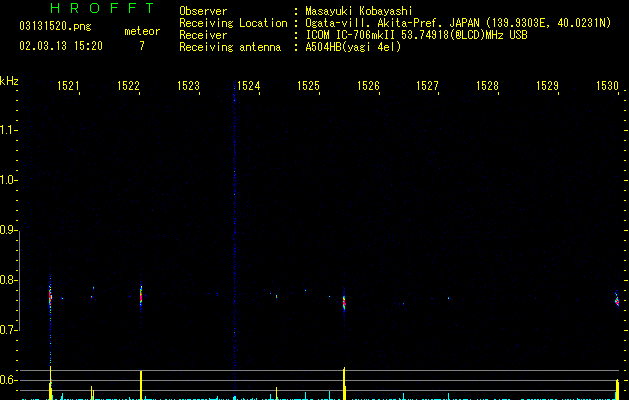629x400 pixels.
Task: Click the meteor echo near 1530
Action: click(617, 300)
